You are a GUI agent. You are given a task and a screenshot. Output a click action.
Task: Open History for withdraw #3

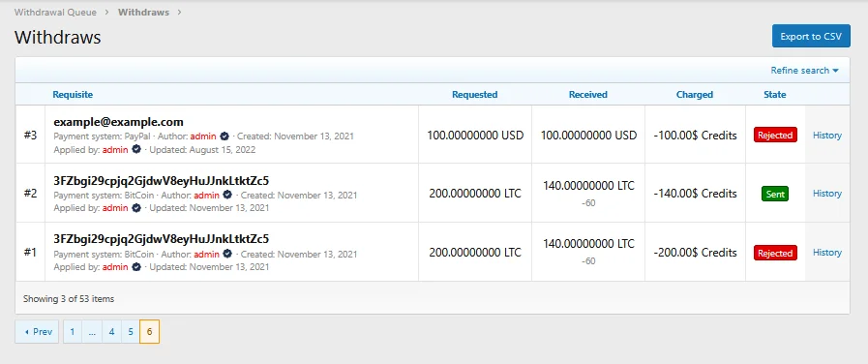827,136
